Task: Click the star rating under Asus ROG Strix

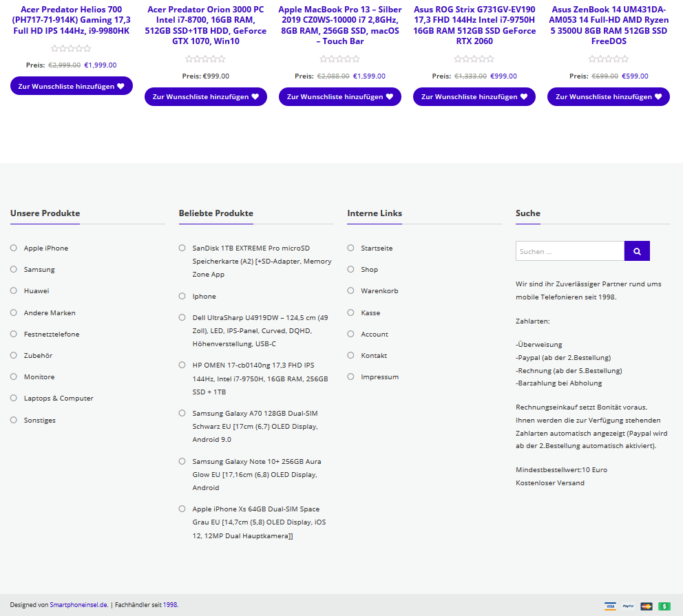Action: pyautogui.click(x=474, y=59)
